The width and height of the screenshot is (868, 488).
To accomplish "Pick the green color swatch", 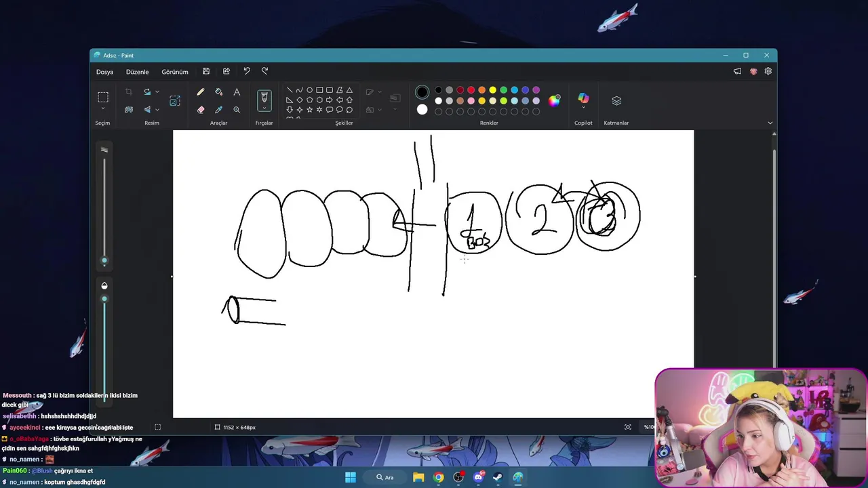I will pyautogui.click(x=503, y=90).
